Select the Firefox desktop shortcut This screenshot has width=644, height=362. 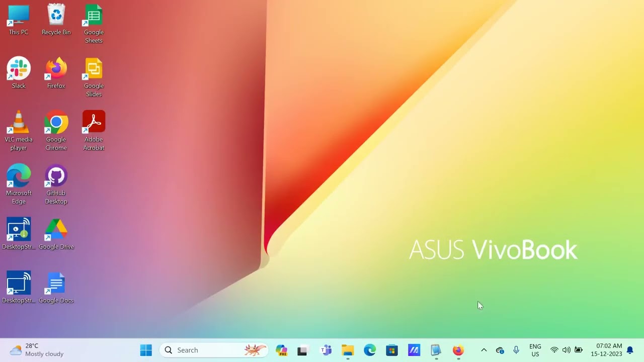56,73
